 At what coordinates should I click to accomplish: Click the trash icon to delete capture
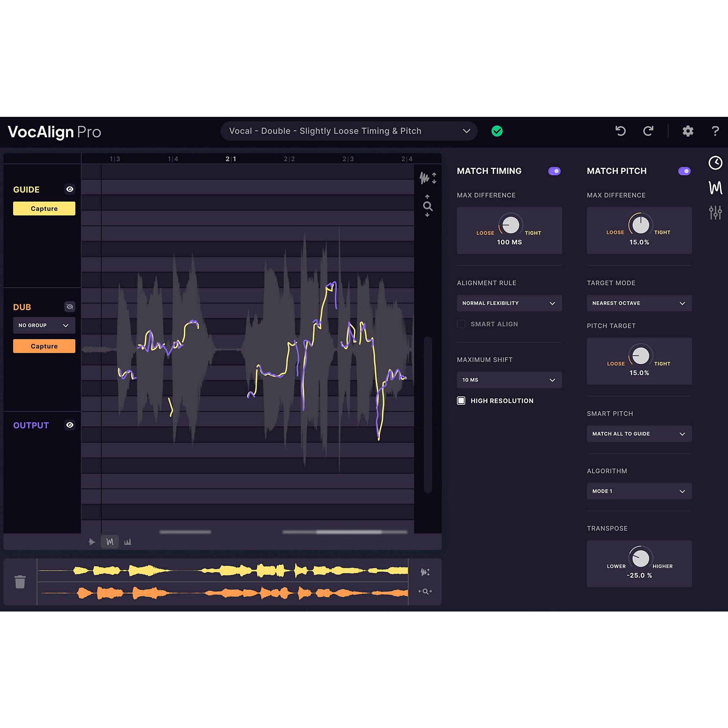pyautogui.click(x=20, y=581)
